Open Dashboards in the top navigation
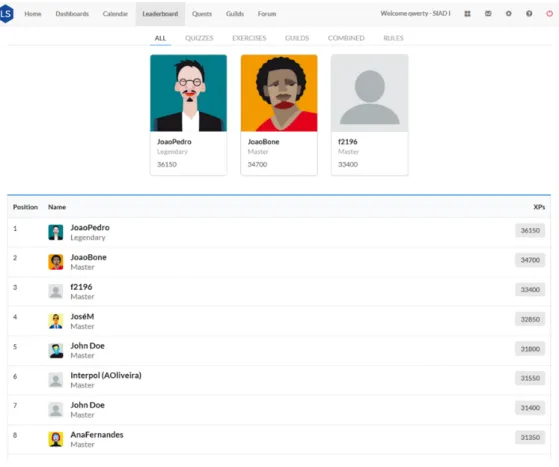This screenshot has width=559, height=467. (72, 14)
